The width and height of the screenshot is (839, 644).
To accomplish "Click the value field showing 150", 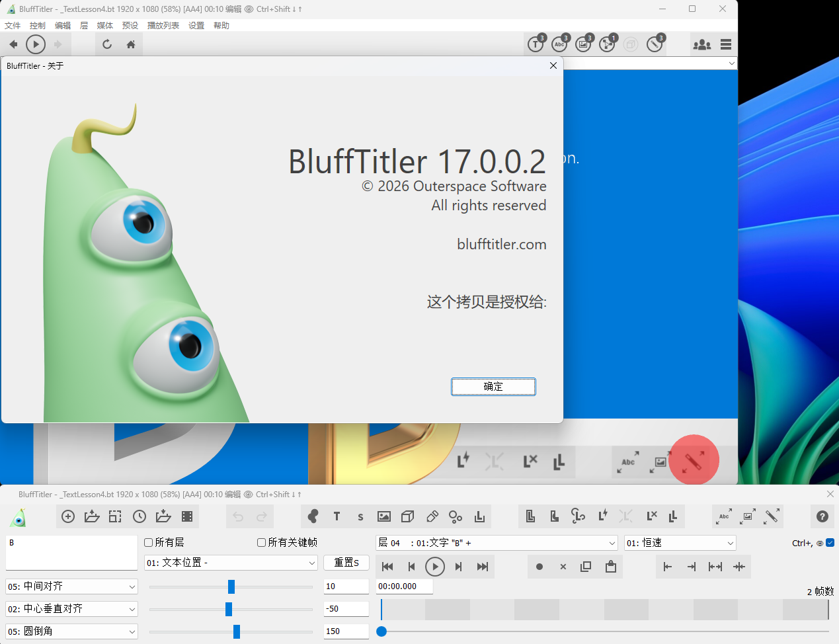I will [x=346, y=631].
